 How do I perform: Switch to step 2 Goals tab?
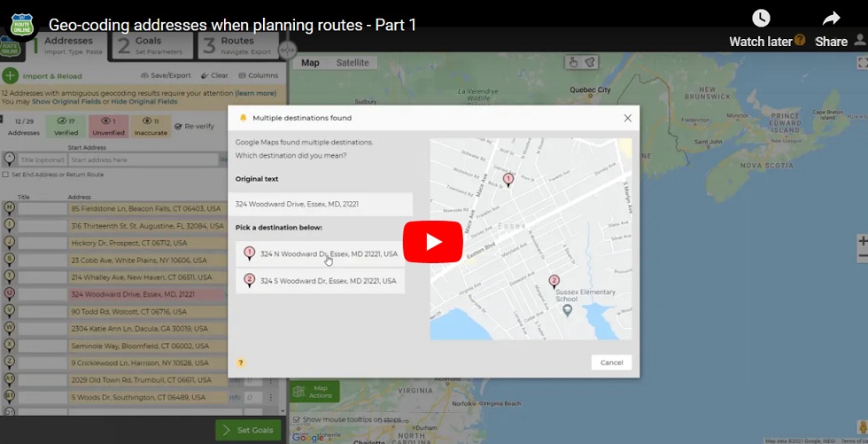pyautogui.click(x=152, y=45)
